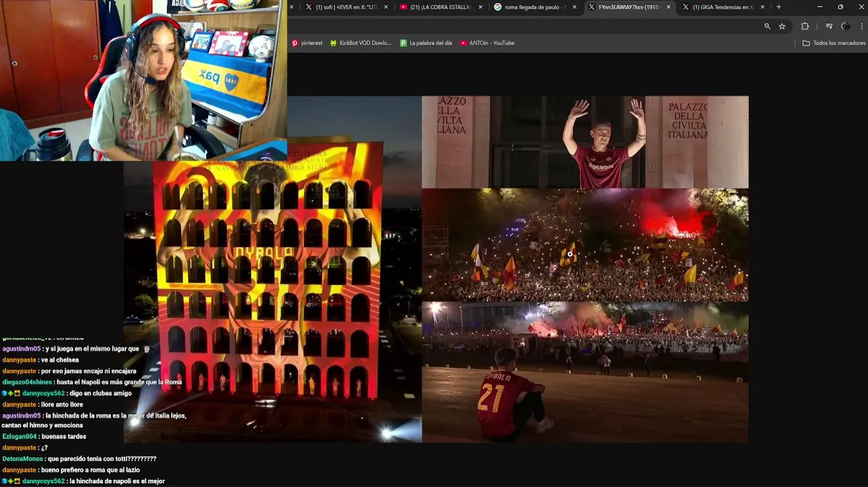
Task: Click chat message 'digo en clubes amigo'
Action: tap(101, 393)
